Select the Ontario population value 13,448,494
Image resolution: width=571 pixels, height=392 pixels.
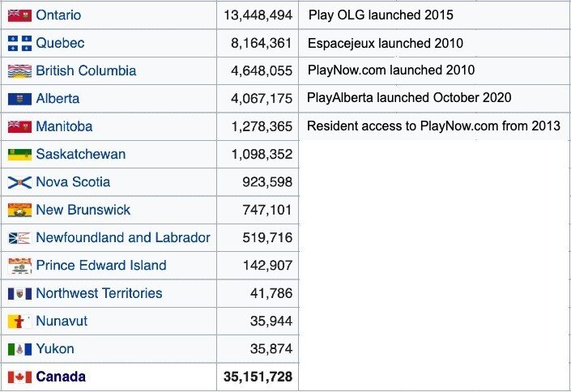coord(257,15)
